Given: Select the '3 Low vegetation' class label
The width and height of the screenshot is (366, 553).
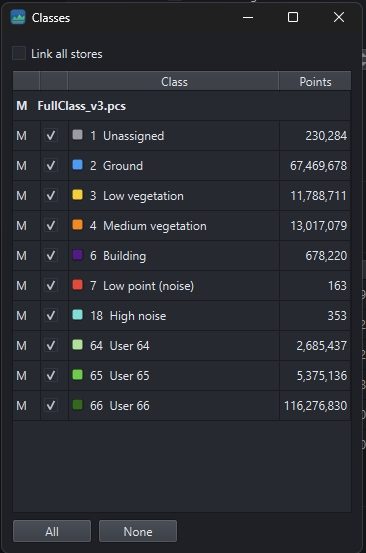Looking at the screenshot, I should 137,196.
